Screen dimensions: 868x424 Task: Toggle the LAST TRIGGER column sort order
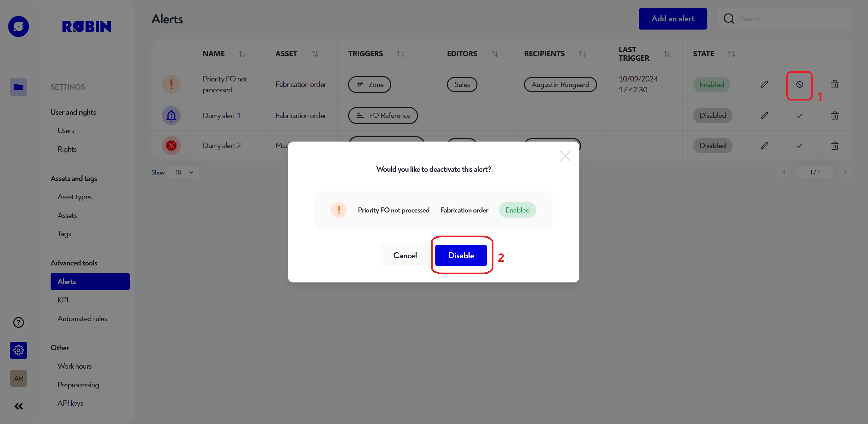[x=667, y=54]
